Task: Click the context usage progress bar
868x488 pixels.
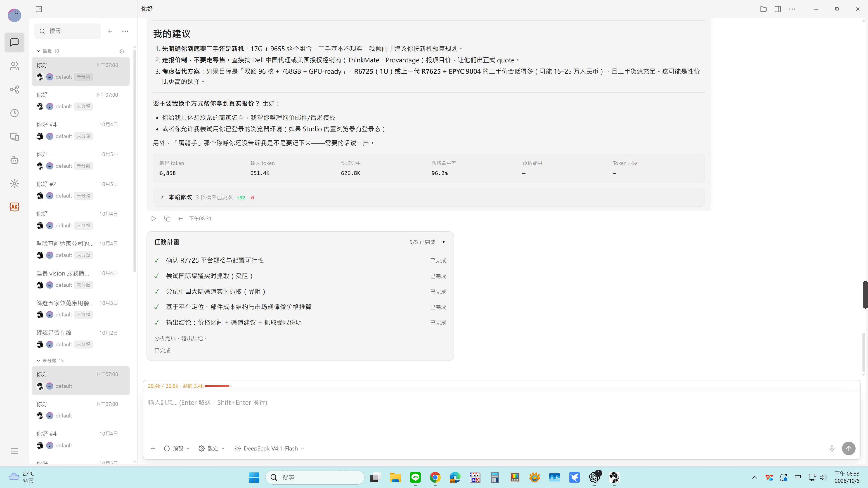Action: (x=218, y=386)
